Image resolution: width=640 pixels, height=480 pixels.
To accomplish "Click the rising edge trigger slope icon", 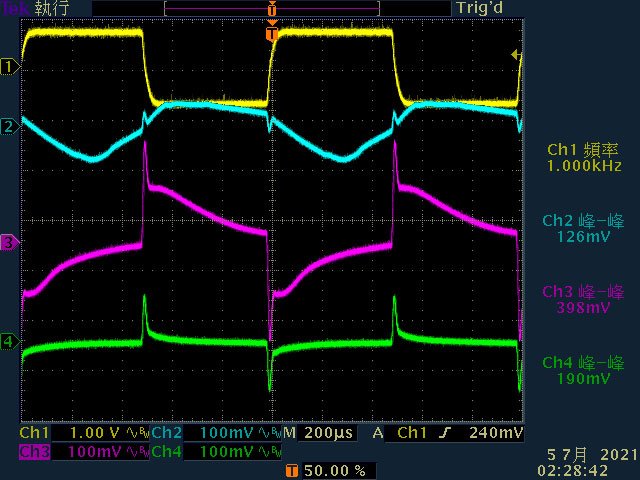I will coord(445,433).
